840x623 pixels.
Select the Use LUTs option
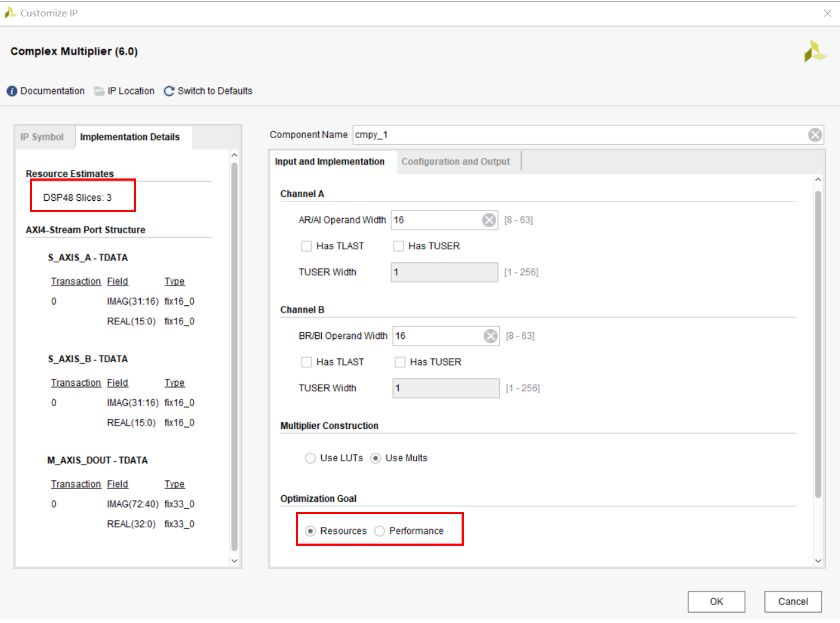point(310,458)
